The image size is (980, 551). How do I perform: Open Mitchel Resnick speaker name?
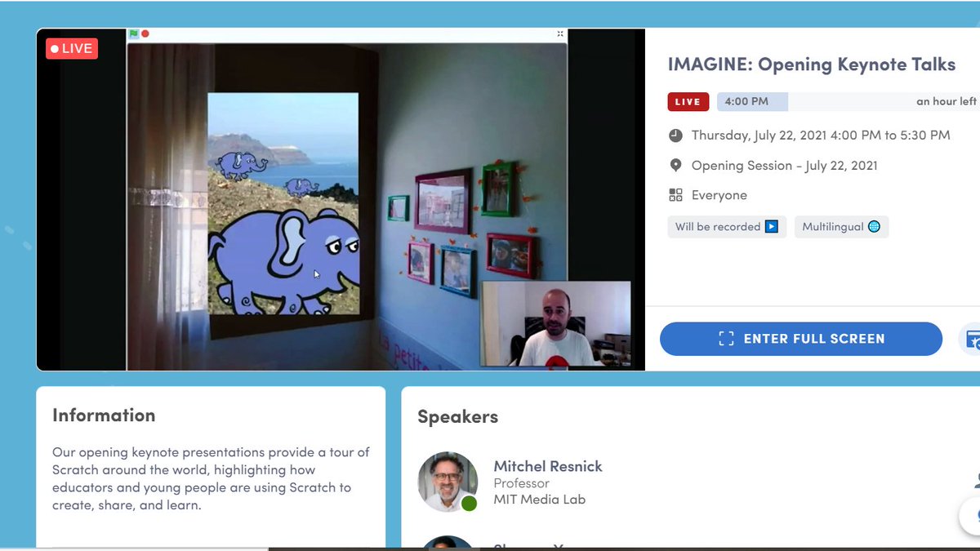click(x=548, y=466)
